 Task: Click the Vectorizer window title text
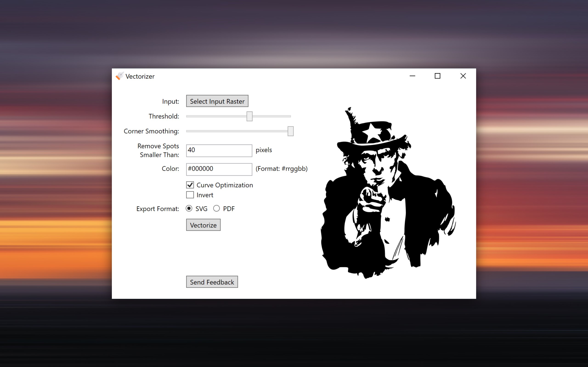coord(140,76)
